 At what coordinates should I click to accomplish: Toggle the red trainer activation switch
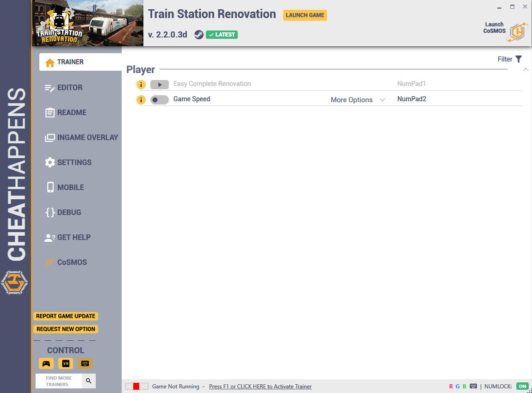pos(137,386)
